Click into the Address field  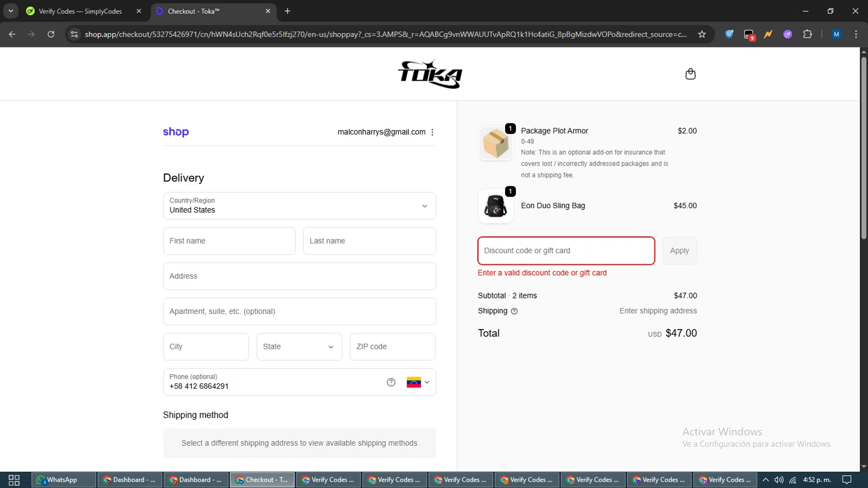pyautogui.click(x=299, y=276)
